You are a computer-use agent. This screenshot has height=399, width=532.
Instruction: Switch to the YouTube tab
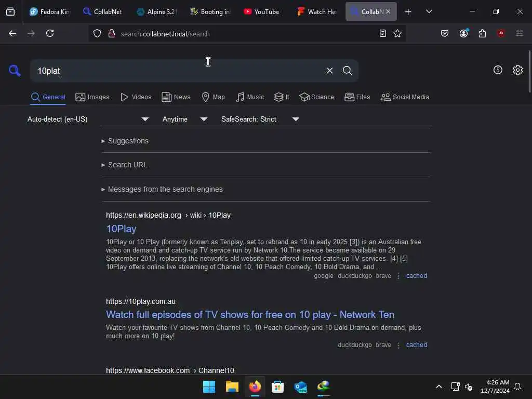coord(262,11)
